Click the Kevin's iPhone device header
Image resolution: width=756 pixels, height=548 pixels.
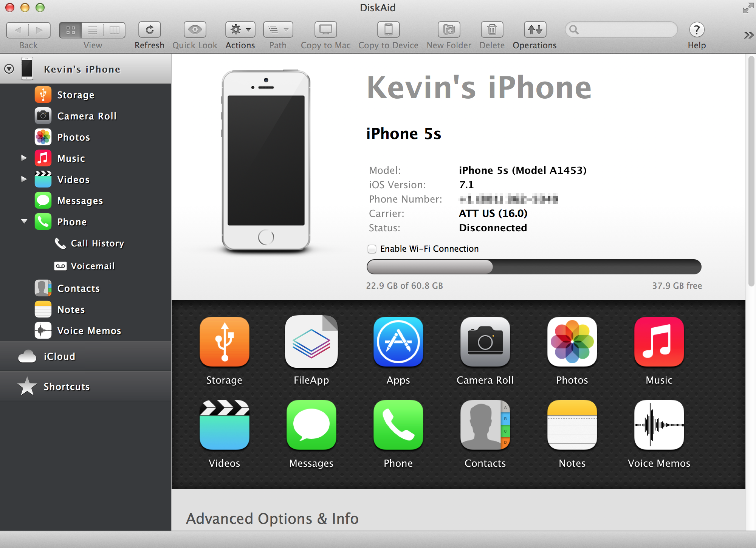pos(85,69)
